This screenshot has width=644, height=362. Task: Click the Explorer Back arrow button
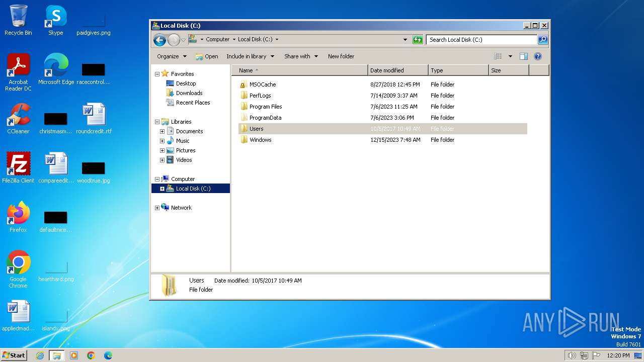point(159,40)
